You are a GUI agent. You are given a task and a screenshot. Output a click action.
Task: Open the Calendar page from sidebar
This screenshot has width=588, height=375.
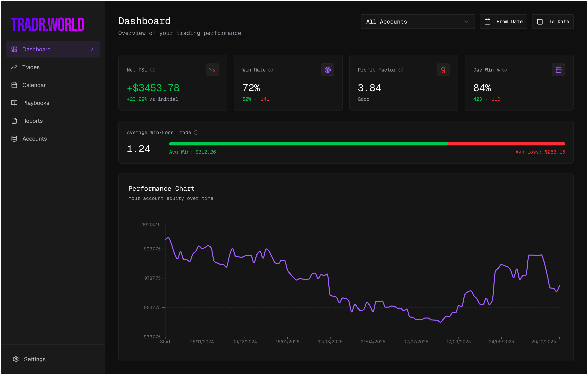[x=34, y=85]
